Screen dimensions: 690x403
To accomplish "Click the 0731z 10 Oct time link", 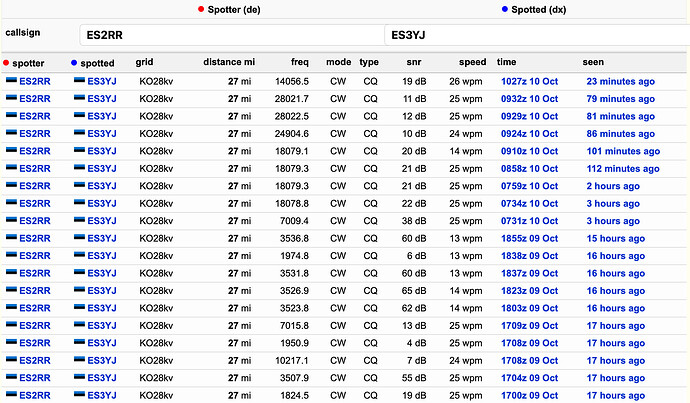I will (x=529, y=221).
